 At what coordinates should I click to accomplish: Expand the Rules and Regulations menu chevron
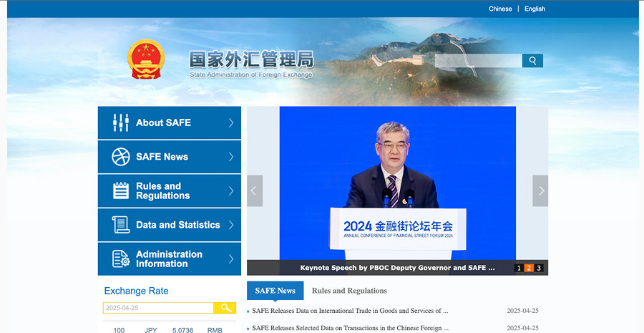click(231, 190)
